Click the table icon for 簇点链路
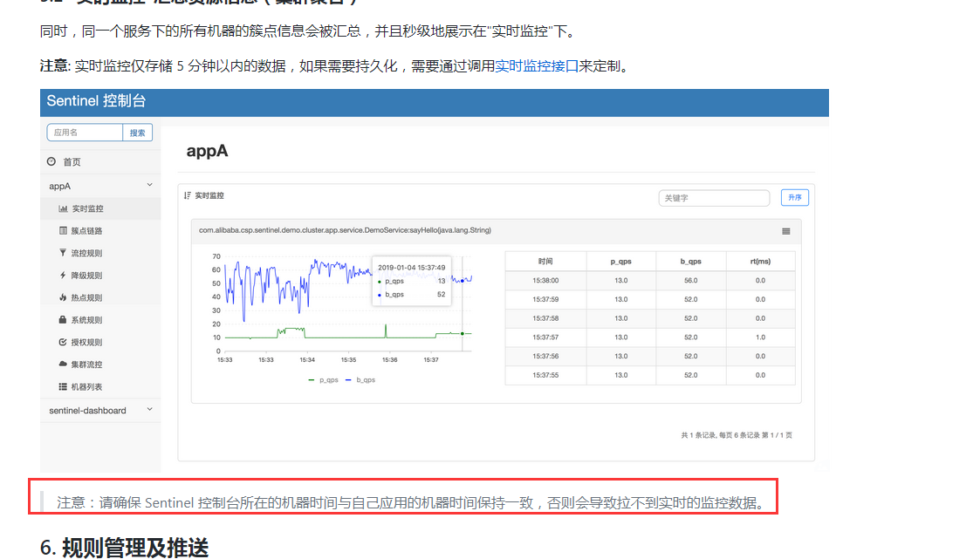Screen dimensions: 980x559 pyautogui.click(x=63, y=230)
